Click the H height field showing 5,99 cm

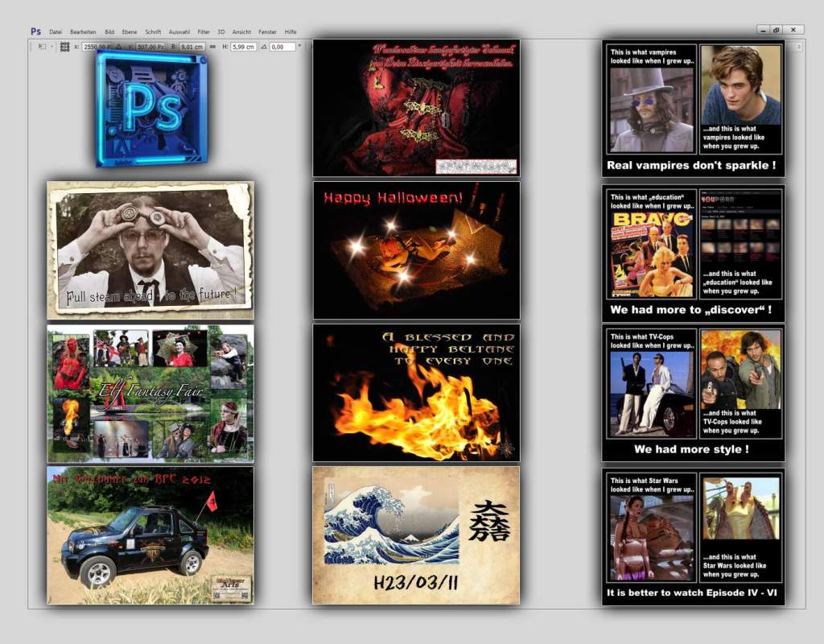[x=244, y=47]
